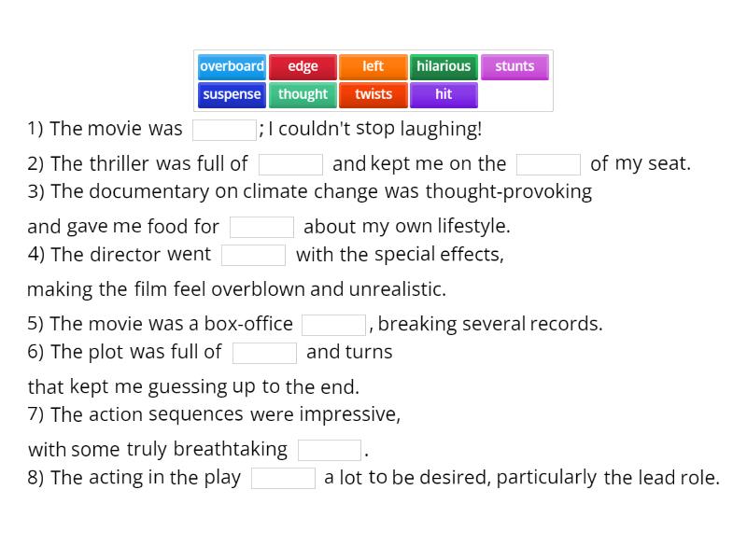The image size is (747, 560).
Task: Click the blank after "The director went"
Action: point(253,254)
